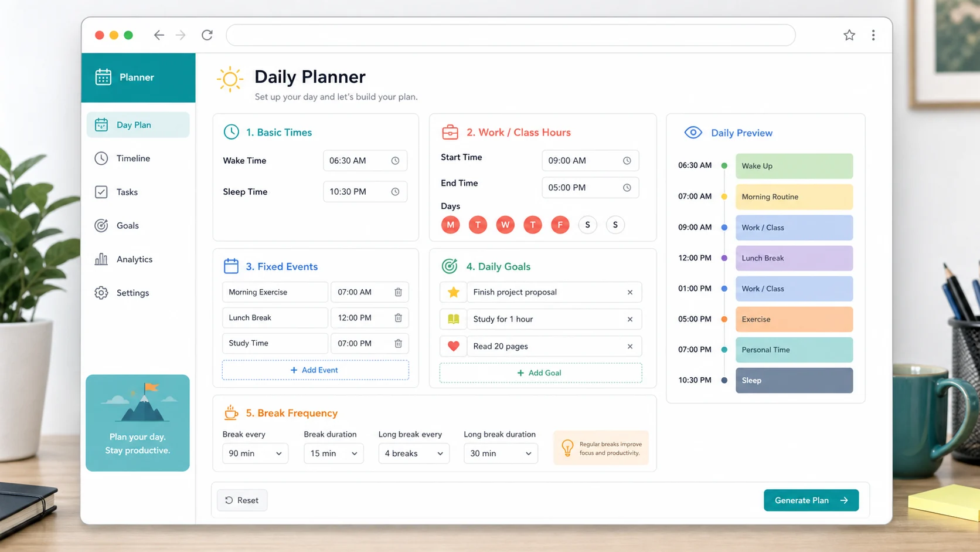Reload the page with refresh icon

tap(207, 35)
